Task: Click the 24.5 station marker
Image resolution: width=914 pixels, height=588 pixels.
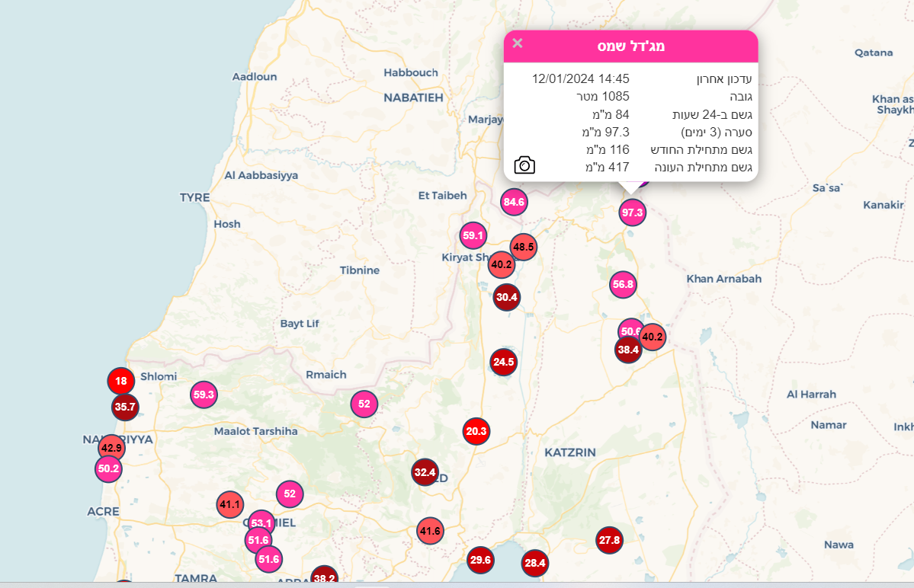Action: 504,362
